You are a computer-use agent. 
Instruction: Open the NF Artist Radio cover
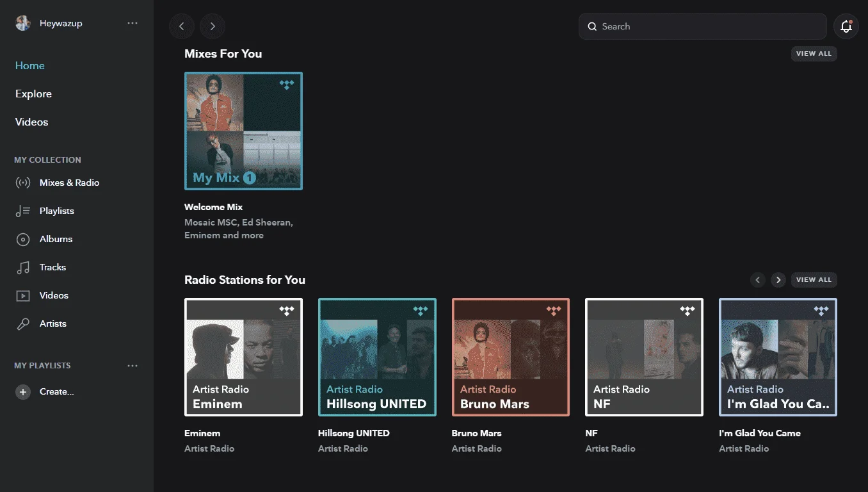[x=645, y=357]
